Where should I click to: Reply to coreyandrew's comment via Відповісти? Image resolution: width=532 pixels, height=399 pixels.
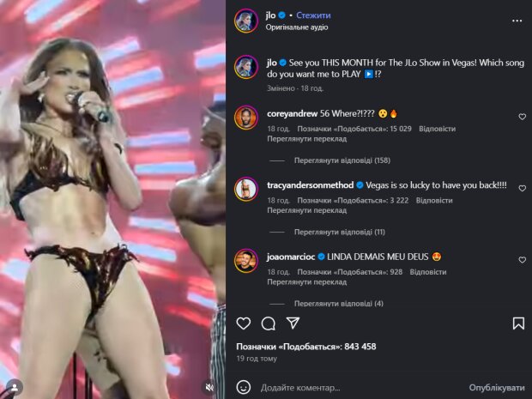[436, 129]
